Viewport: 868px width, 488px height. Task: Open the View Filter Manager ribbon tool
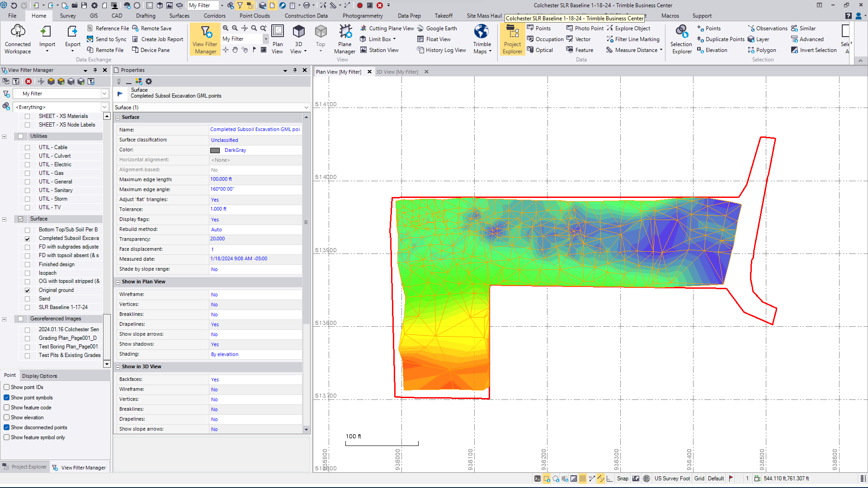point(205,39)
